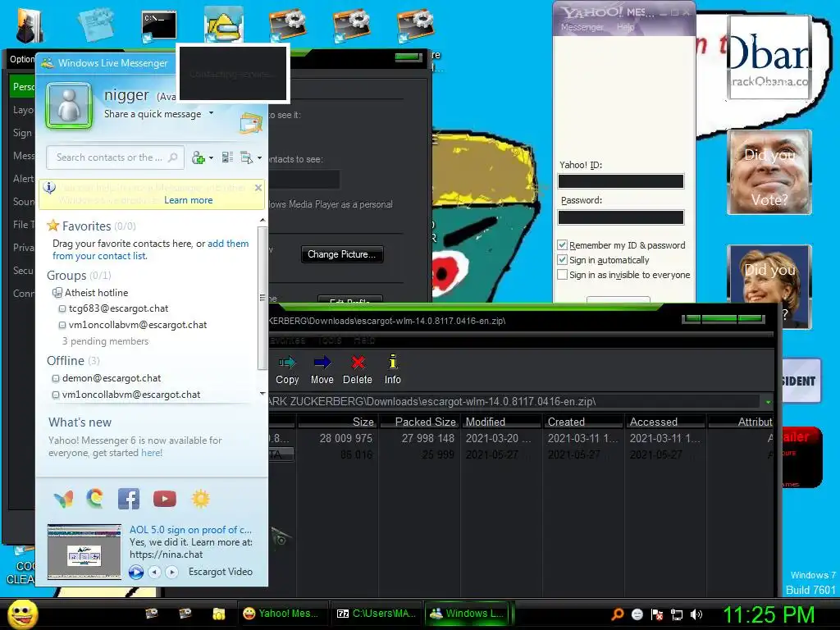Open the Sticky Notes desktop icon
The height and width of the screenshot is (630, 840).
(x=96, y=24)
